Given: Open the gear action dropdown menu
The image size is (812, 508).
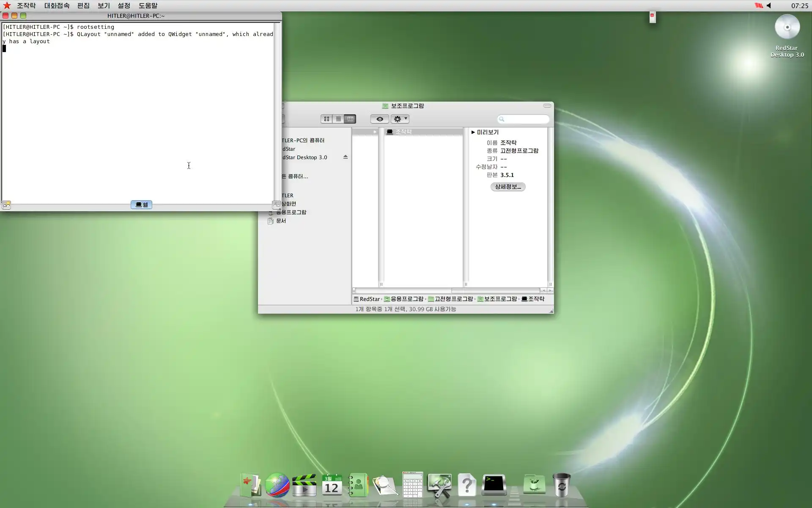Looking at the screenshot, I should [400, 119].
